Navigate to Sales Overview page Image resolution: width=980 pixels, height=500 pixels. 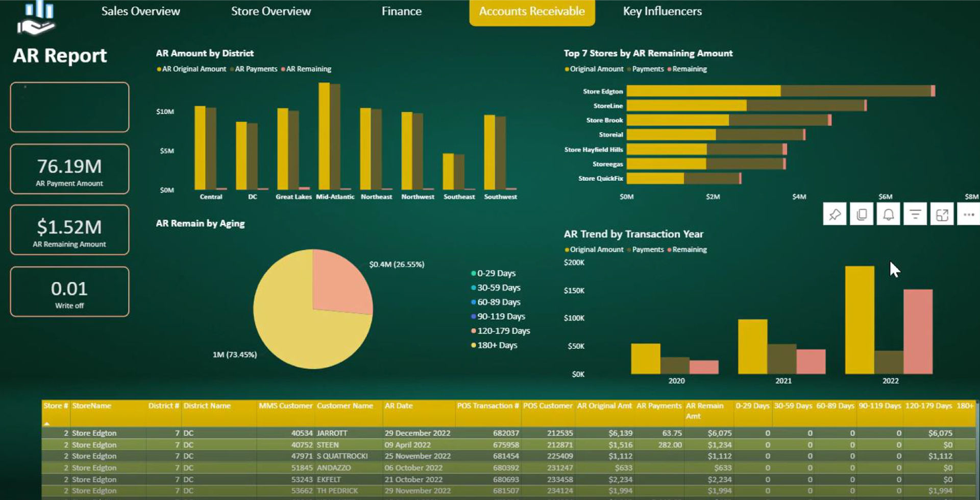click(140, 11)
